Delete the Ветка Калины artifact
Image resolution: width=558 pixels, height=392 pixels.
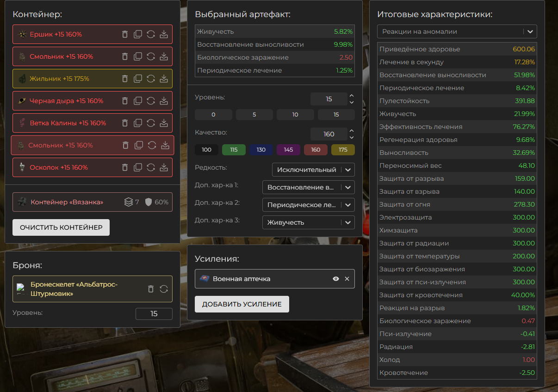point(124,123)
